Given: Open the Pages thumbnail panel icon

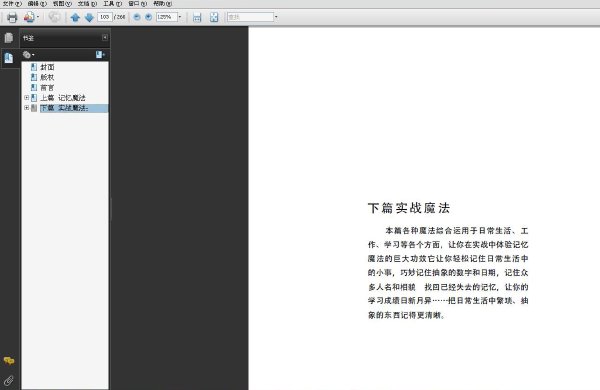Looking at the screenshot, I should pos(9,38).
